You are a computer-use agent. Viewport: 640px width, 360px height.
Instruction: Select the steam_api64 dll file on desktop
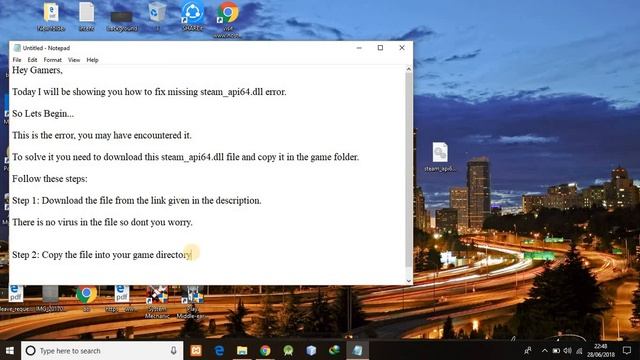tap(440, 157)
